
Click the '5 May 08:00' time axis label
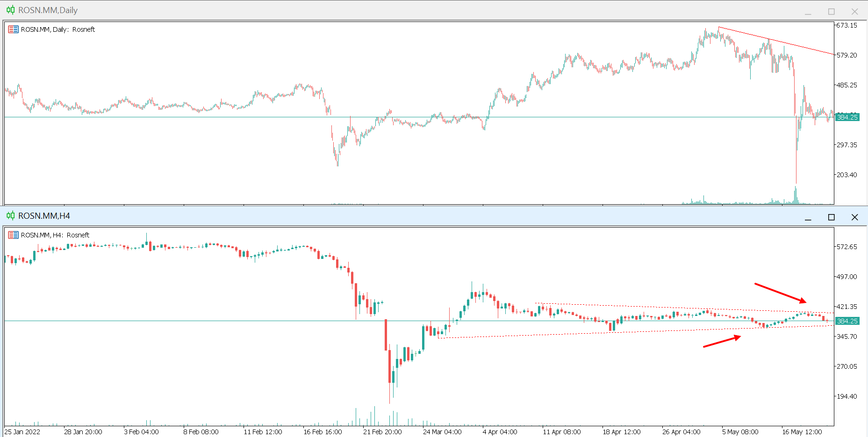740,432
